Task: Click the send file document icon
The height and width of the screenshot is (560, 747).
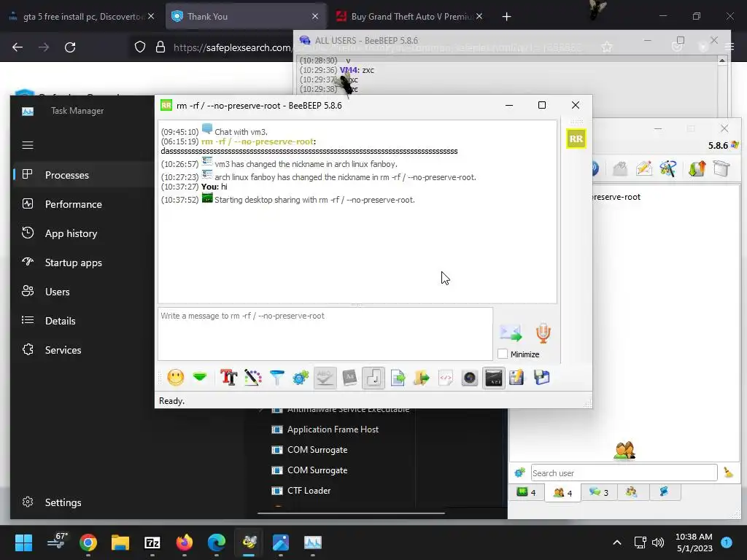Action: 398,378
